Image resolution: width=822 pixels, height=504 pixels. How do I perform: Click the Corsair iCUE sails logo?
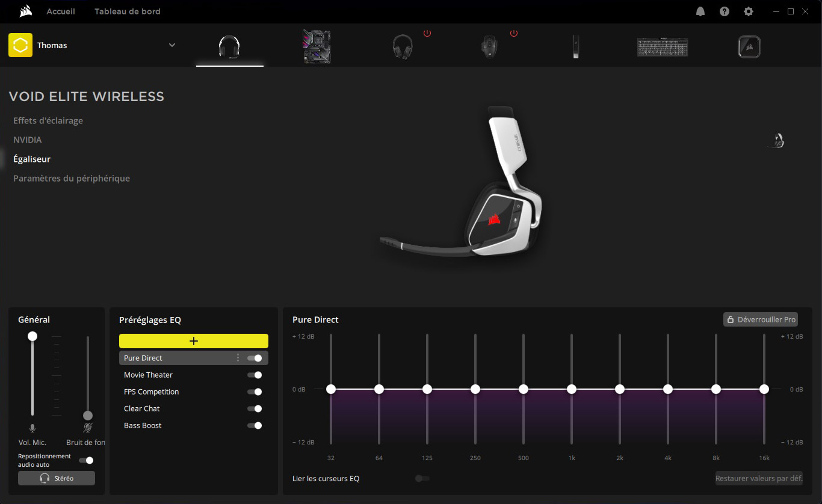click(25, 11)
